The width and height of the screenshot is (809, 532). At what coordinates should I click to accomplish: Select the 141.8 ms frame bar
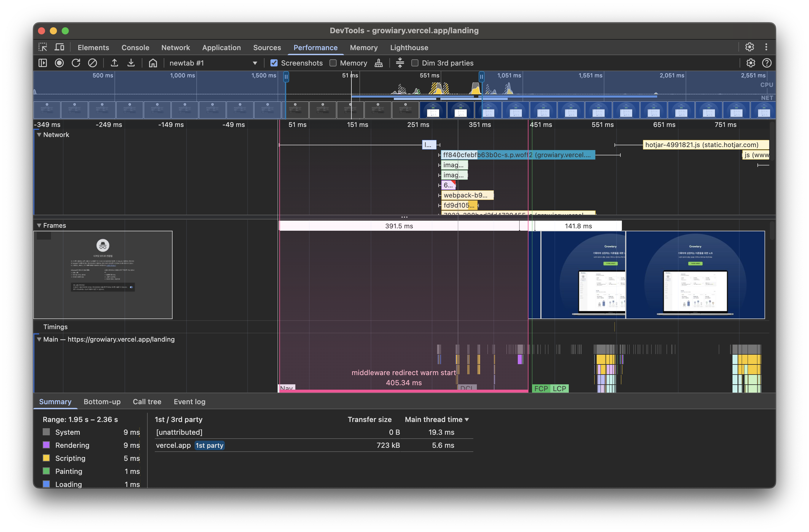click(x=578, y=226)
